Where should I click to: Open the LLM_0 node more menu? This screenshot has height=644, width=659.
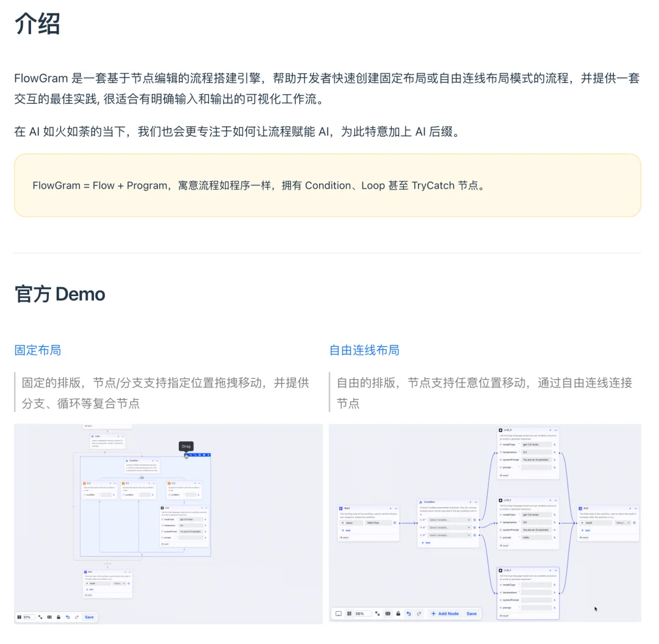tap(556, 430)
